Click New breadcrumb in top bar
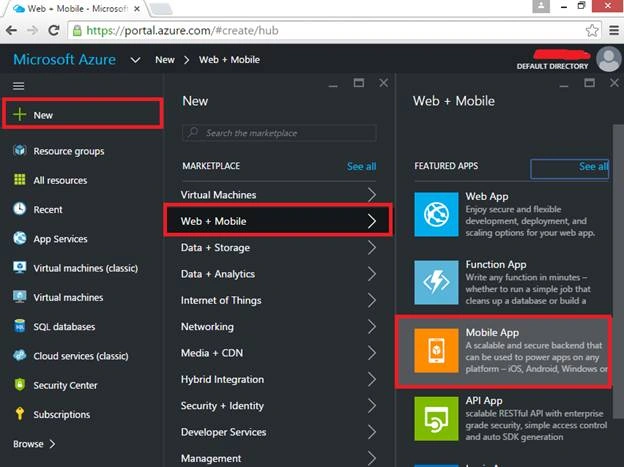Screen dimensions: 624x467 coord(165,60)
